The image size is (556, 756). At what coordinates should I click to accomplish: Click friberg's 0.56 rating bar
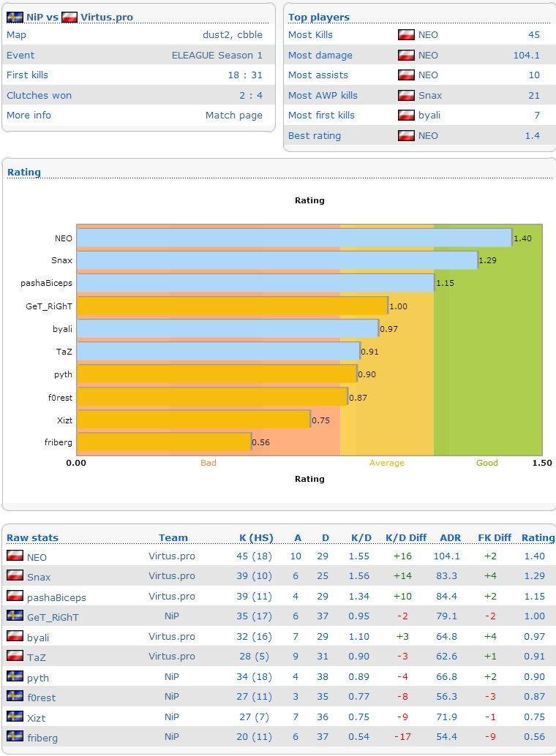(164, 442)
